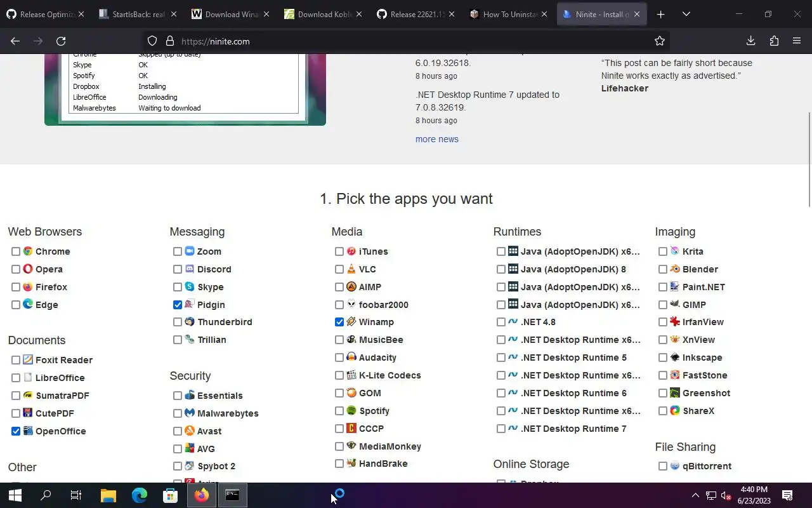
Task: Open the notification center icon
Action: coord(787,495)
